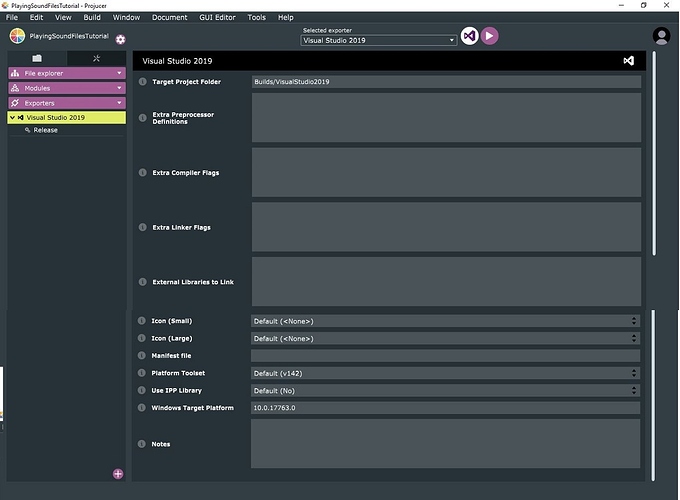Click the Modules panel icon

tap(15, 88)
